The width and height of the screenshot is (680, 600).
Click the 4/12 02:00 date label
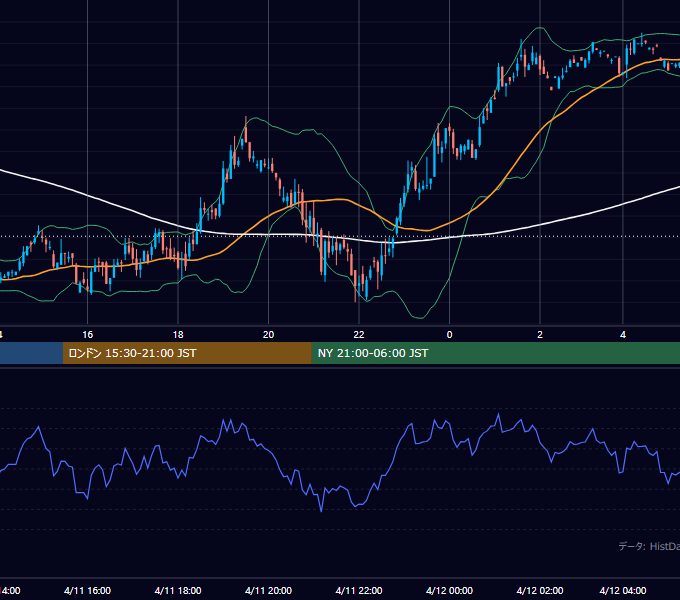[x=540, y=590]
